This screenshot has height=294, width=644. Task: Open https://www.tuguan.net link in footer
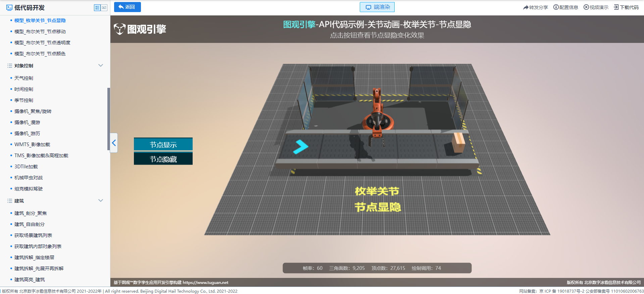205,283
